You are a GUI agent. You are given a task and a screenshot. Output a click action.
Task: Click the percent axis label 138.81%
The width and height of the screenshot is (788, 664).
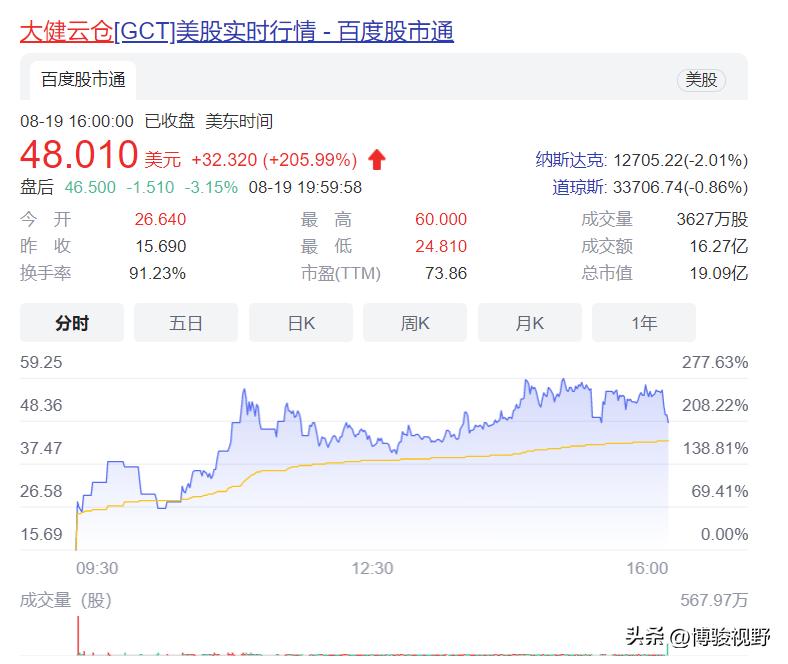click(715, 448)
